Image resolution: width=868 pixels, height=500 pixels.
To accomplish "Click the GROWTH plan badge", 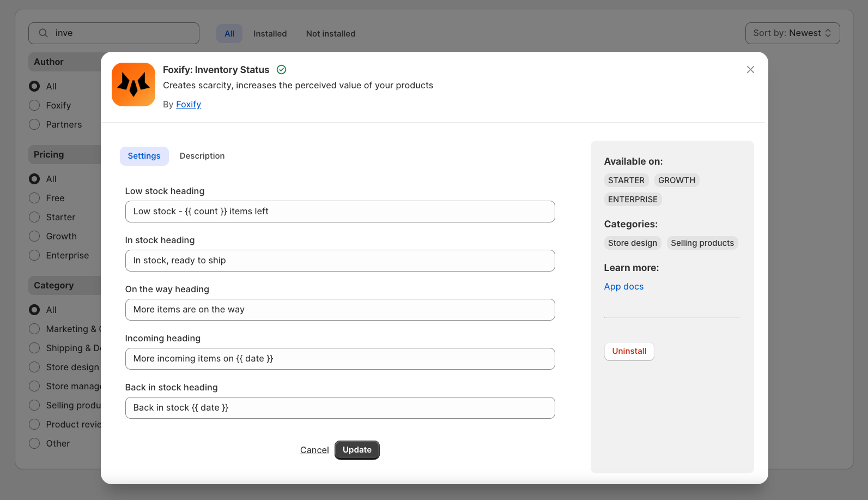I will coord(677,180).
